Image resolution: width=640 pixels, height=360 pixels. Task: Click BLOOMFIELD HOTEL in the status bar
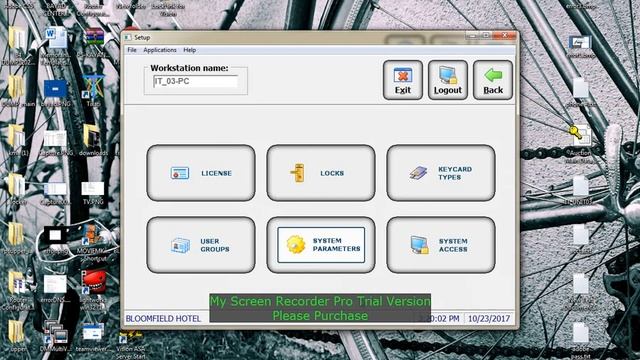163,318
